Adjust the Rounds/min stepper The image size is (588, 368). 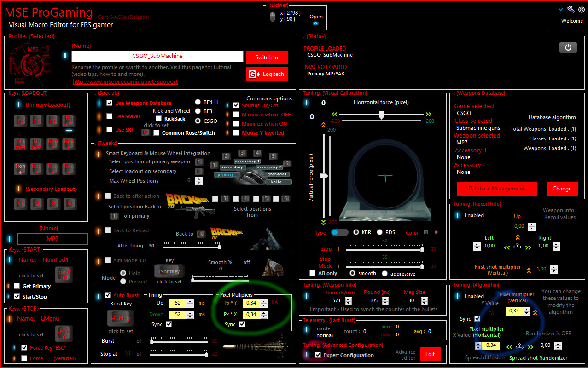pyautogui.click(x=349, y=301)
